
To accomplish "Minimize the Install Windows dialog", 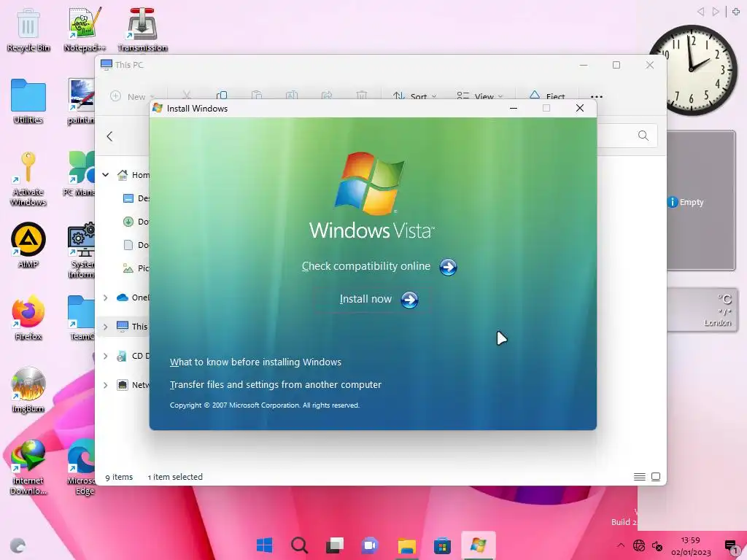I will coord(513,108).
